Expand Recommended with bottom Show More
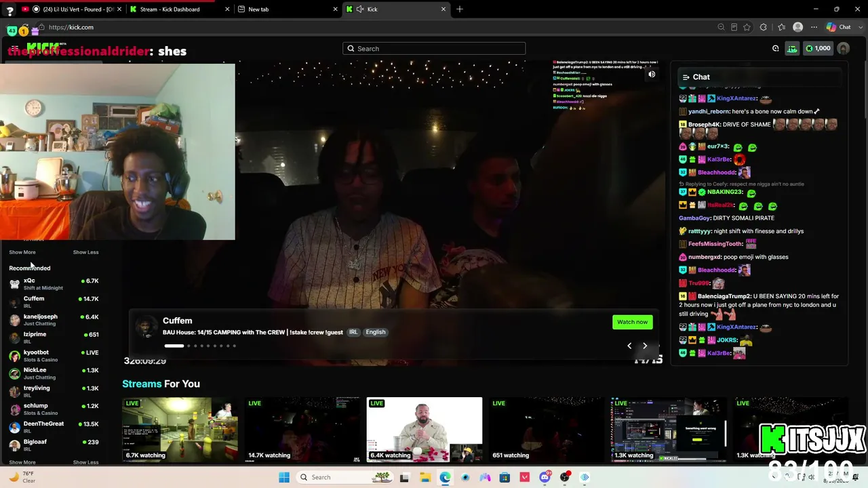The width and height of the screenshot is (868, 488). [22, 462]
